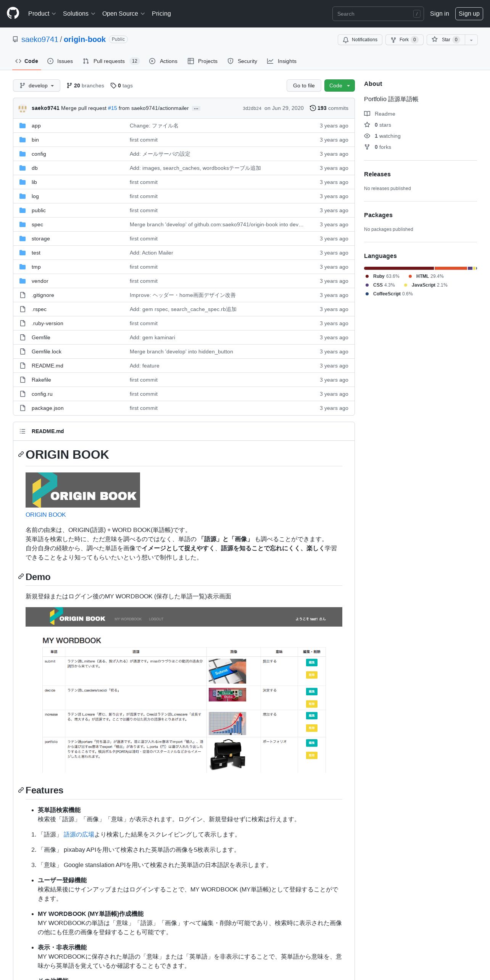The width and height of the screenshot is (490, 980).
Task: Click the Readme book icon in About
Action: pos(367,114)
